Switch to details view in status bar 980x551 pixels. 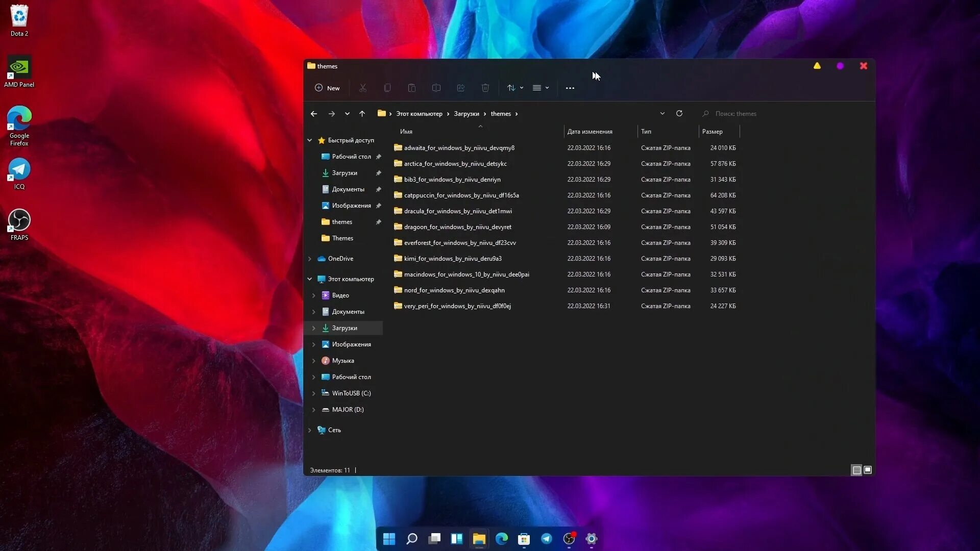coord(856,470)
